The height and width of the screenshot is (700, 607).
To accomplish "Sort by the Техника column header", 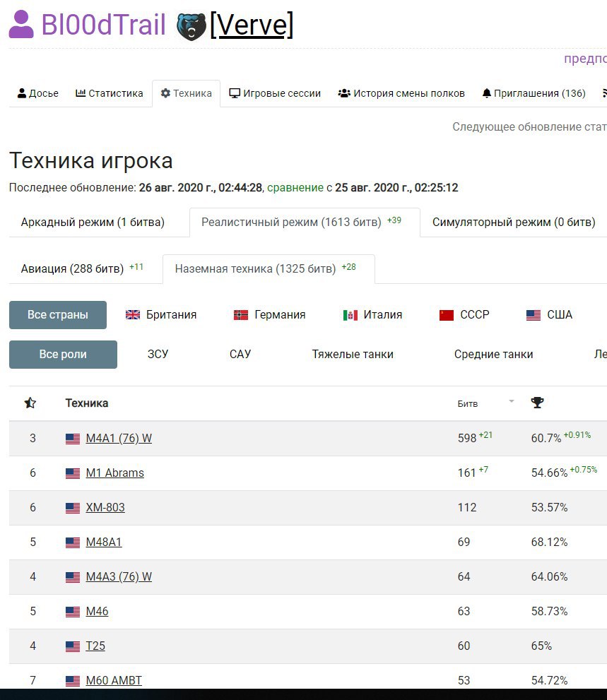I will point(87,403).
